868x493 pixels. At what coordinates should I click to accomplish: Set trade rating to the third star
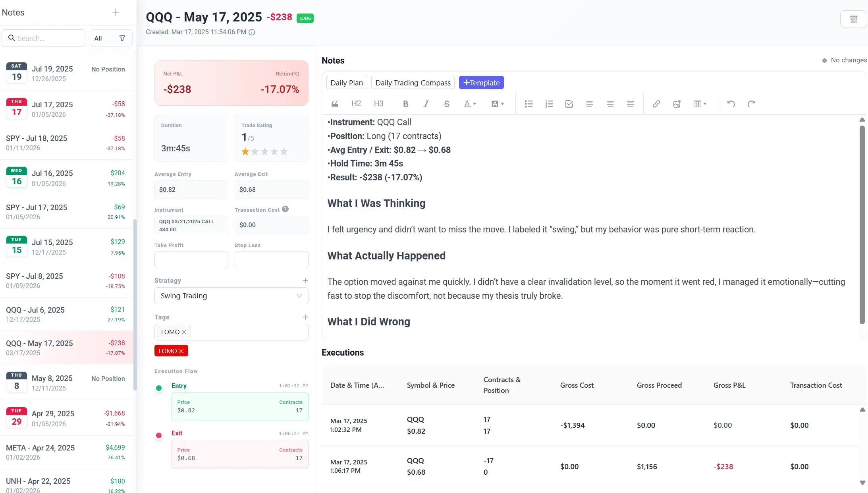264,151
